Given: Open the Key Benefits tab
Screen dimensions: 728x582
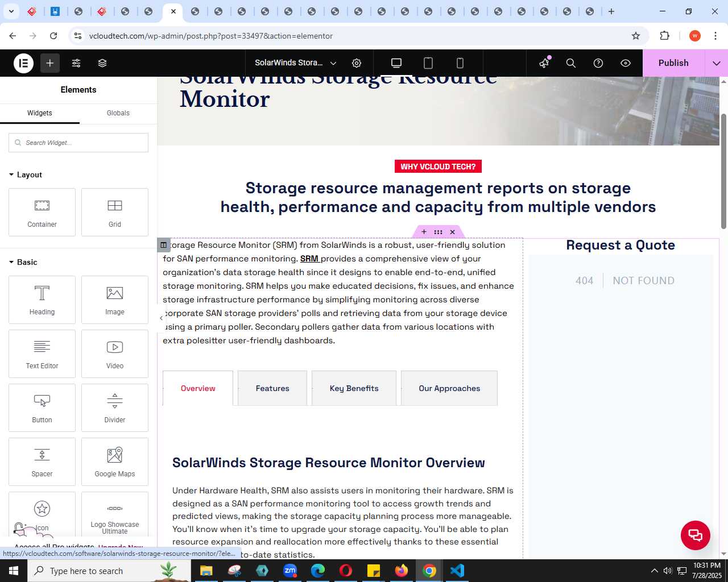Looking at the screenshot, I should [x=354, y=388].
